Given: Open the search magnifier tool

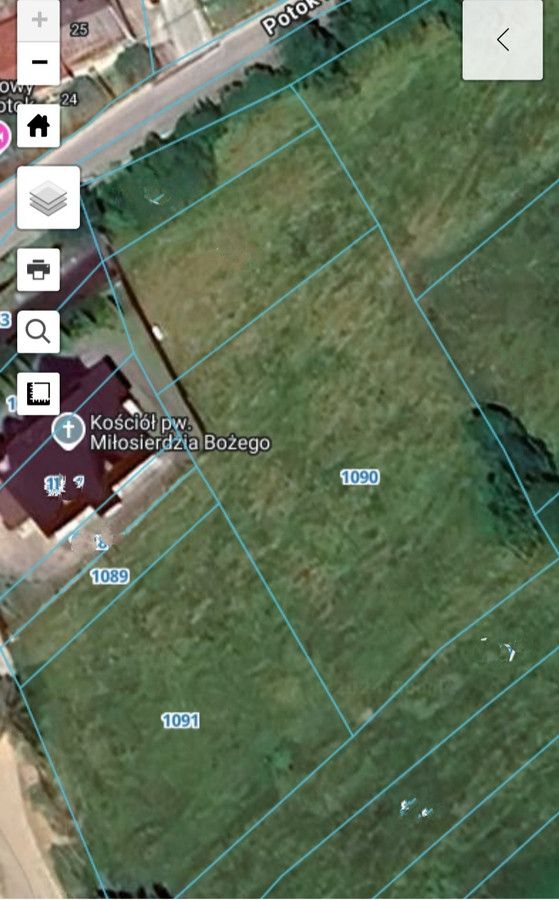Looking at the screenshot, I should pyautogui.click(x=38, y=332).
